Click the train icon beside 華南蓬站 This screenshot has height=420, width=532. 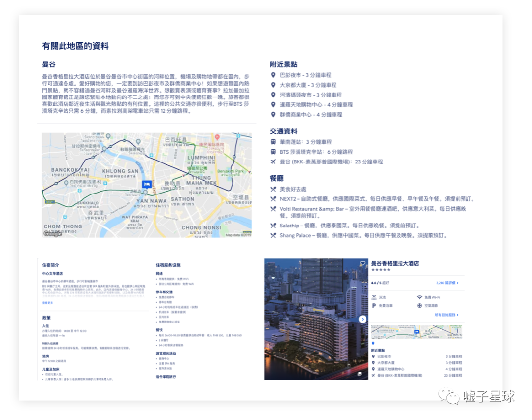pyautogui.click(x=273, y=142)
